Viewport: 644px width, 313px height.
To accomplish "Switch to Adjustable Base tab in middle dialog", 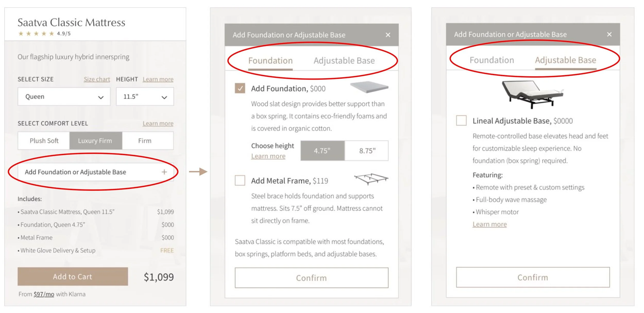I will click(344, 61).
